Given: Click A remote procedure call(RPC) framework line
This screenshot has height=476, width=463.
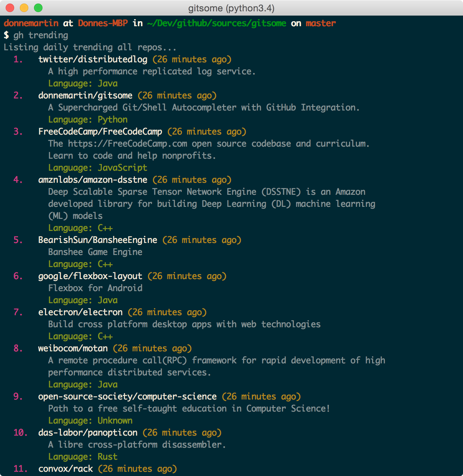Looking at the screenshot, I should coord(217,361).
